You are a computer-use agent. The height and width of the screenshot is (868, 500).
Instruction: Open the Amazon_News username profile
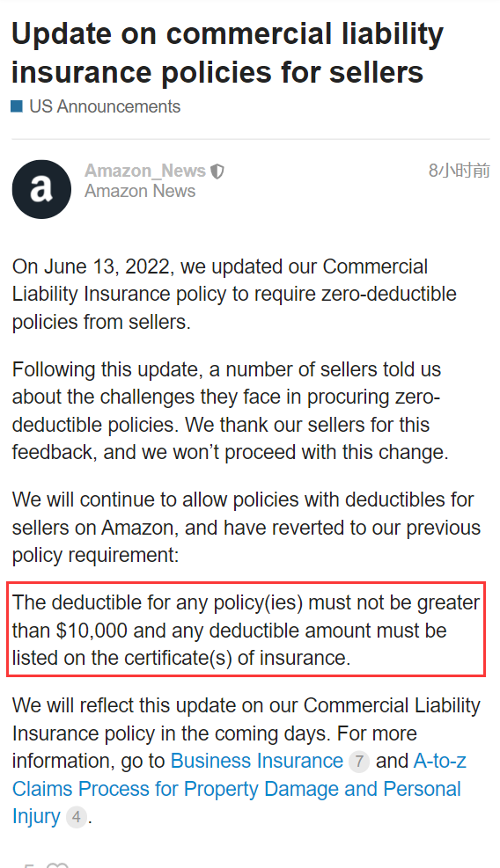pyautogui.click(x=145, y=171)
